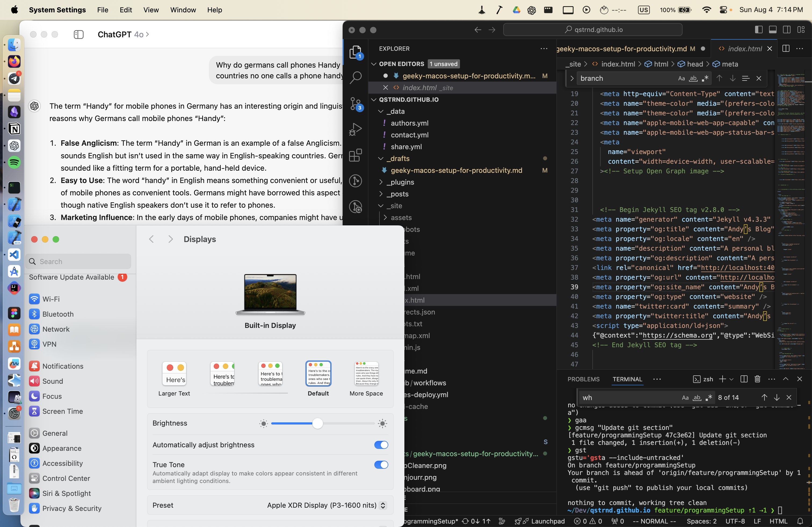Toggle Automatically adjust brightness switch
Viewport: 812px width, 527px height.
381,445
